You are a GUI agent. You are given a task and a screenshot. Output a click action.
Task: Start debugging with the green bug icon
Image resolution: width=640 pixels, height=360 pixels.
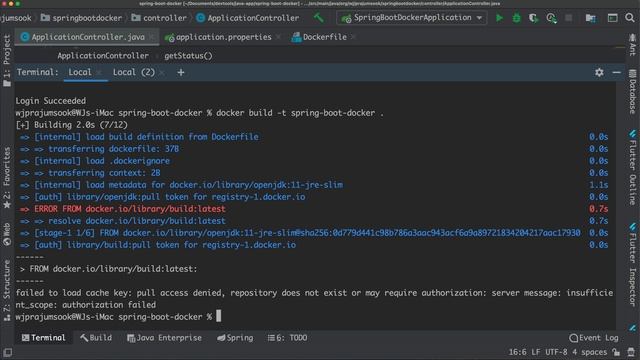click(x=516, y=18)
